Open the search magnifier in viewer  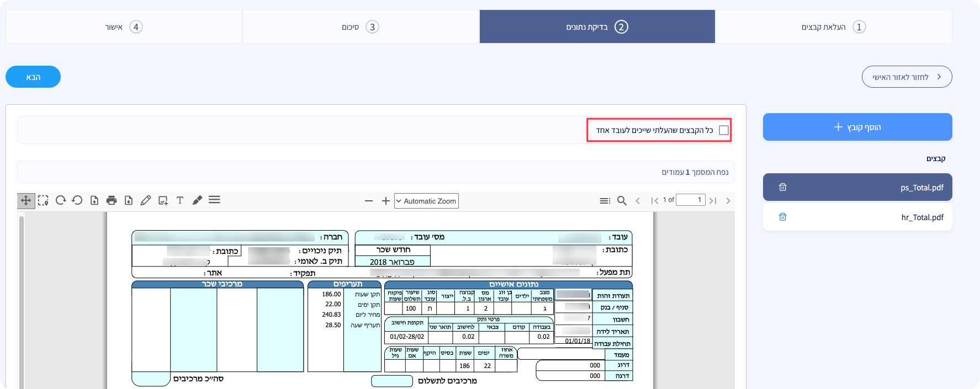coord(622,201)
